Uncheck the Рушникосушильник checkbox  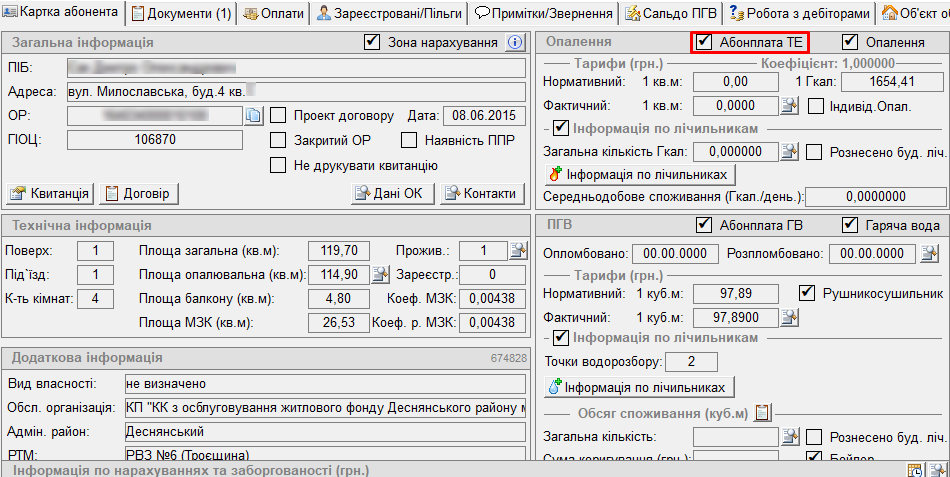pyautogui.click(x=809, y=293)
